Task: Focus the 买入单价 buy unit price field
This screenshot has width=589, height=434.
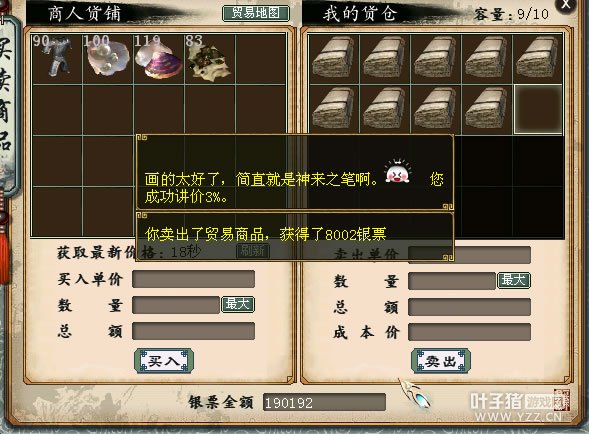Action: tap(193, 279)
